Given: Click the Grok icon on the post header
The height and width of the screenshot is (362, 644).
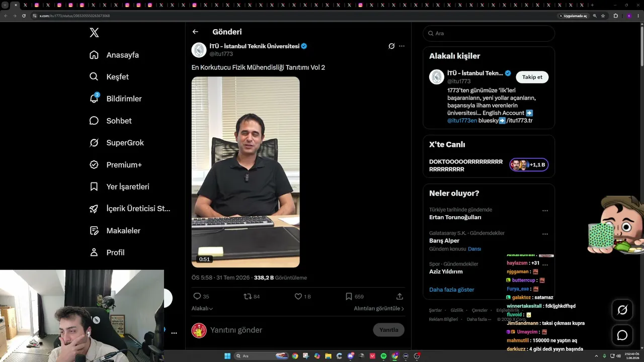Looking at the screenshot, I should (391, 46).
